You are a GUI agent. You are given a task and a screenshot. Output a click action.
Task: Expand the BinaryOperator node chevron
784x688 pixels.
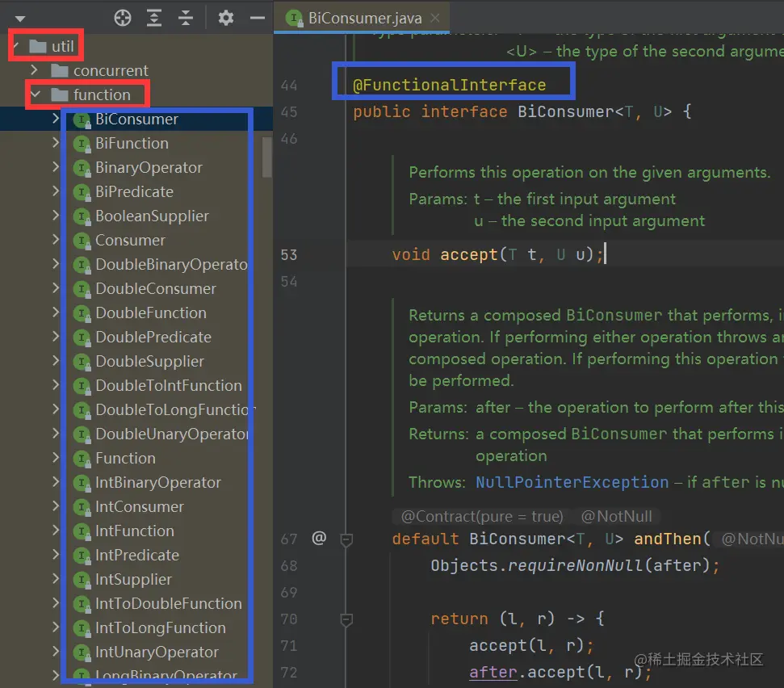(x=56, y=167)
